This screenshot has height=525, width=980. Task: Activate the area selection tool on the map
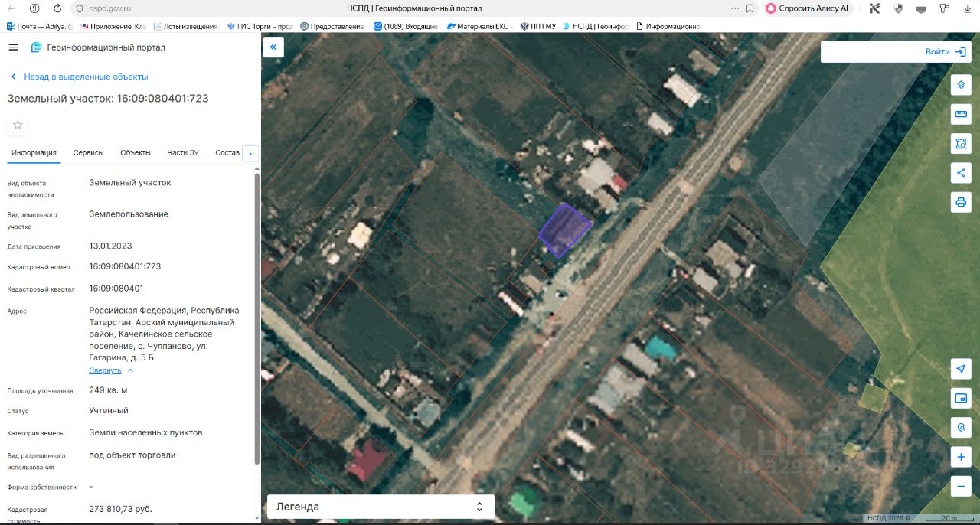point(961,144)
